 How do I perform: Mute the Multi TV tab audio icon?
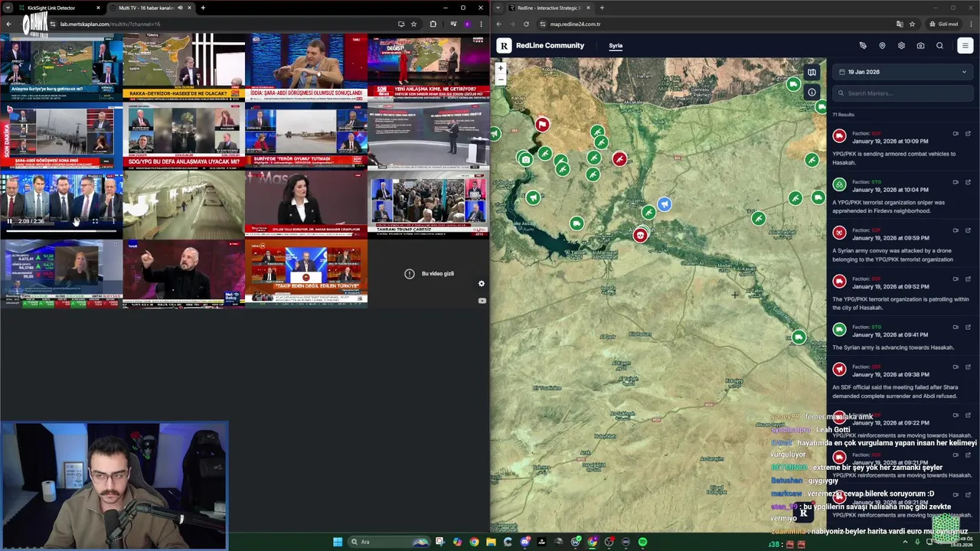point(180,8)
